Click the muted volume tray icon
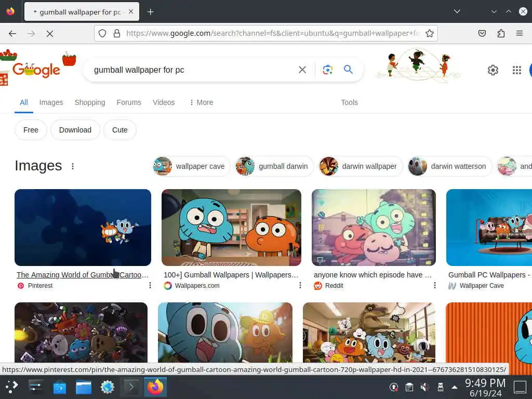The image size is (532, 399). (x=424, y=387)
